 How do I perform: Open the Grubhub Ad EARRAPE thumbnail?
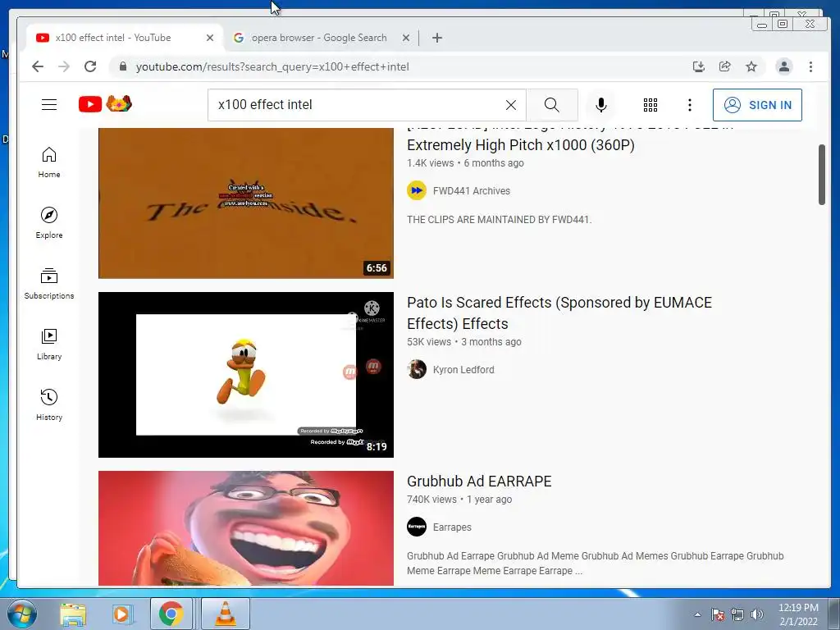coord(246,528)
